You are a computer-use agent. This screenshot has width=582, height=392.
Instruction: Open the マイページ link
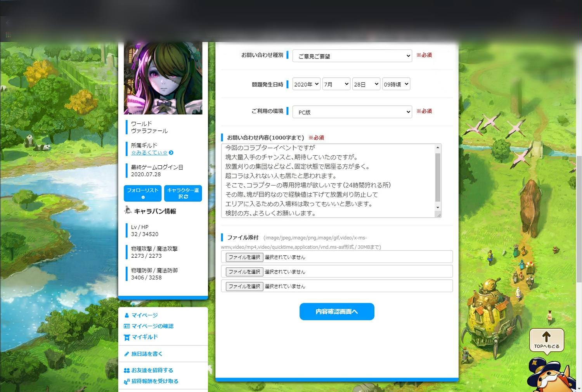coord(145,315)
